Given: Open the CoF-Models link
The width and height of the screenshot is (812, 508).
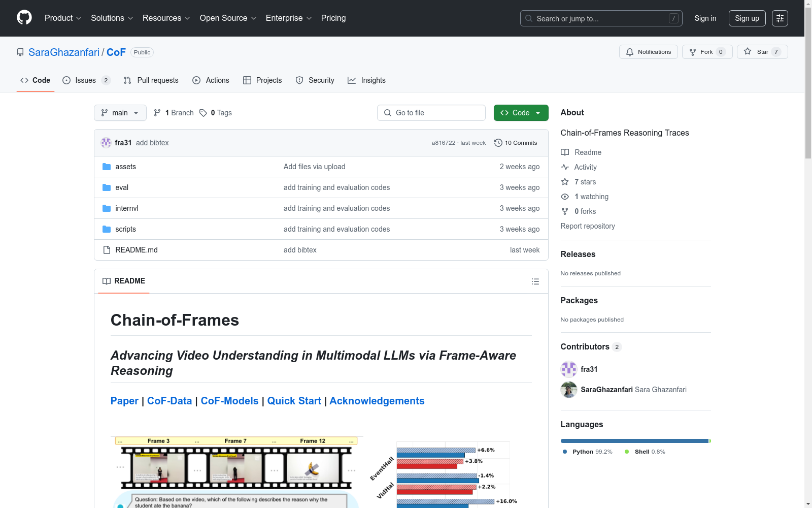Looking at the screenshot, I should pyautogui.click(x=229, y=401).
